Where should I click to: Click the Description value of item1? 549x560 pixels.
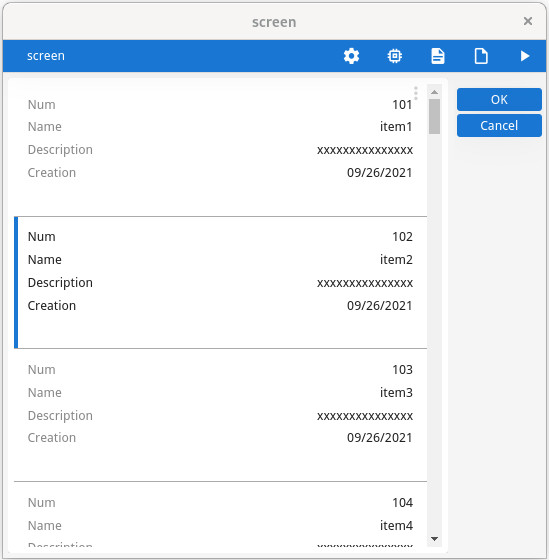pyautogui.click(x=365, y=150)
